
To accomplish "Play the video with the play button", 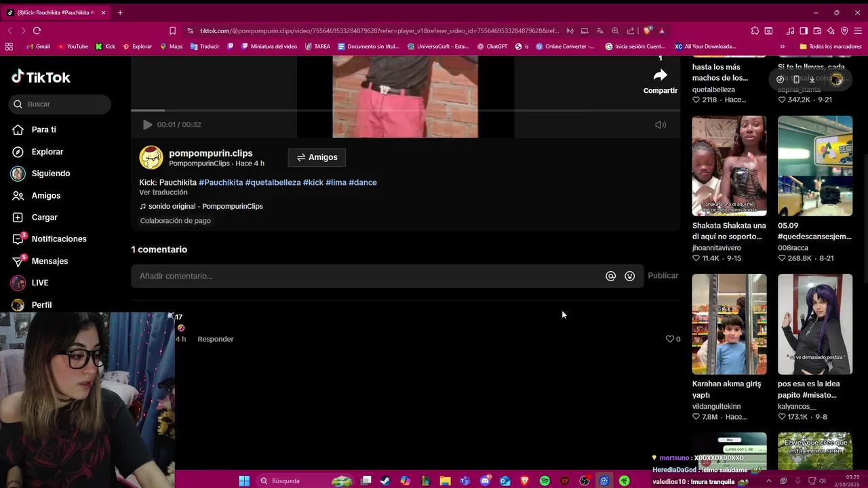I will click(x=147, y=125).
